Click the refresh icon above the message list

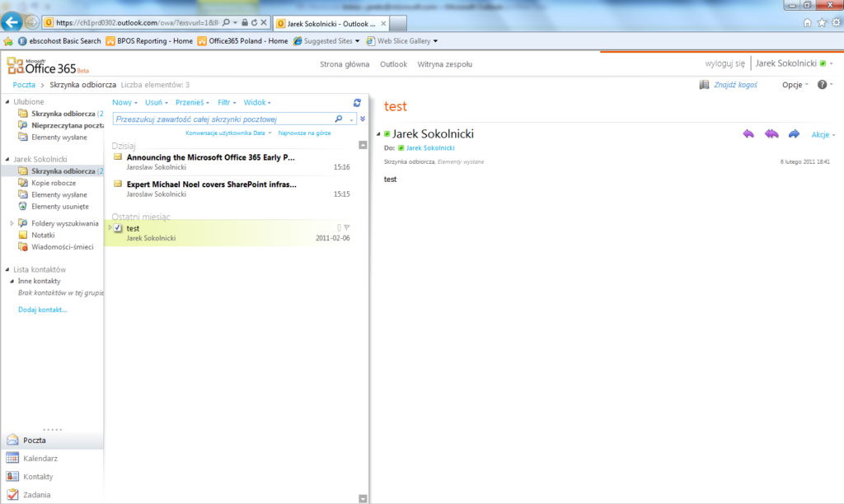point(357,102)
